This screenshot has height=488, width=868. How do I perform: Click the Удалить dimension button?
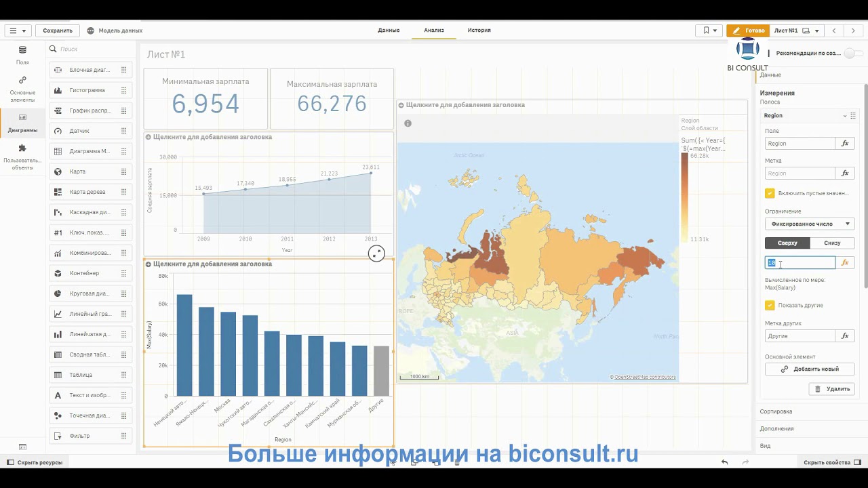pyautogui.click(x=831, y=389)
